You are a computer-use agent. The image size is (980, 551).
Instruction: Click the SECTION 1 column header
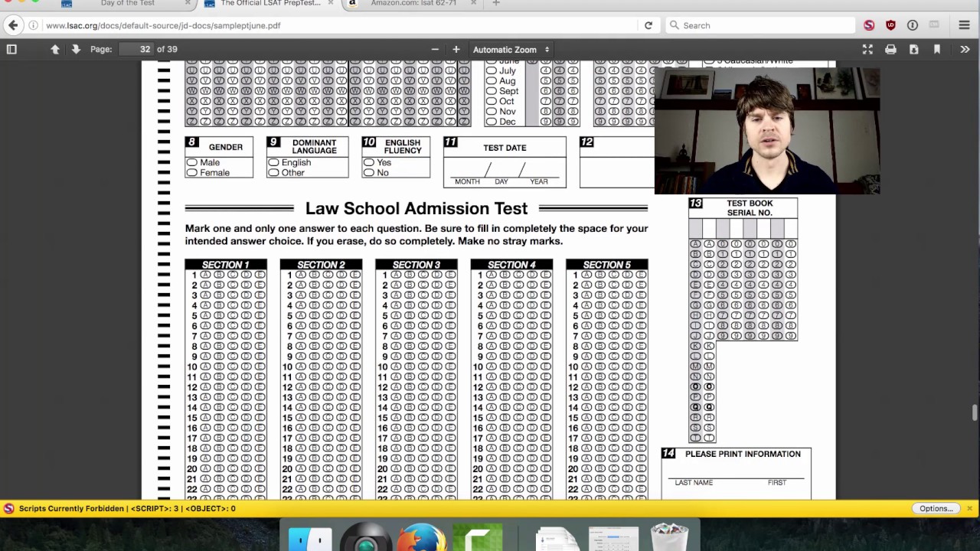[x=225, y=265]
